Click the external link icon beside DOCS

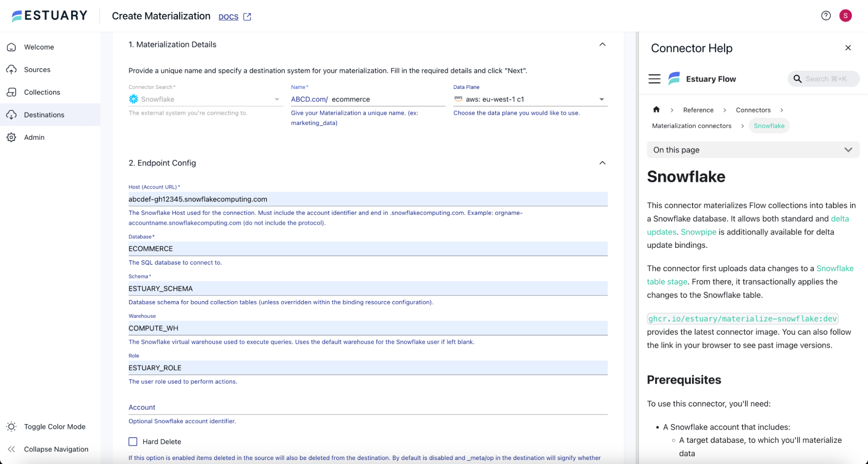[247, 16]
